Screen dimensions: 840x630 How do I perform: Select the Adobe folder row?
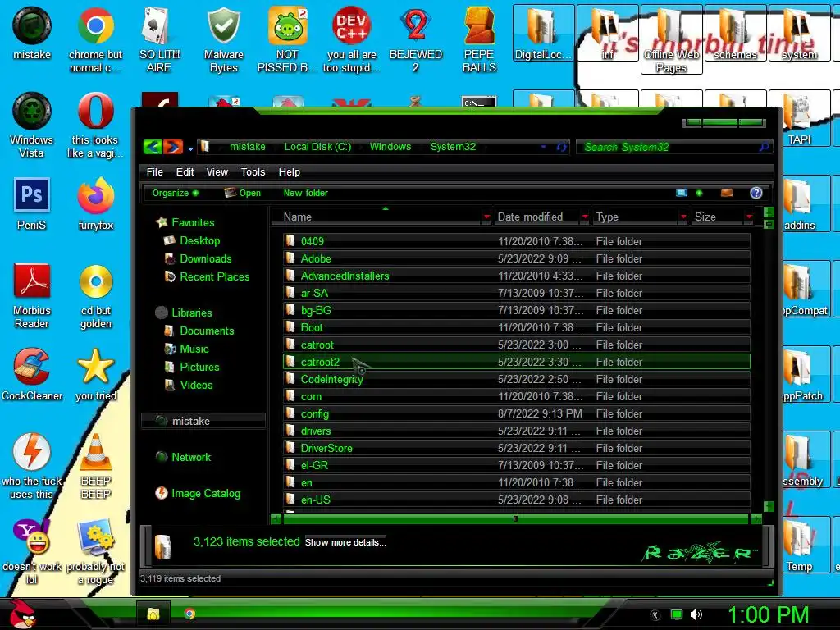517,258
